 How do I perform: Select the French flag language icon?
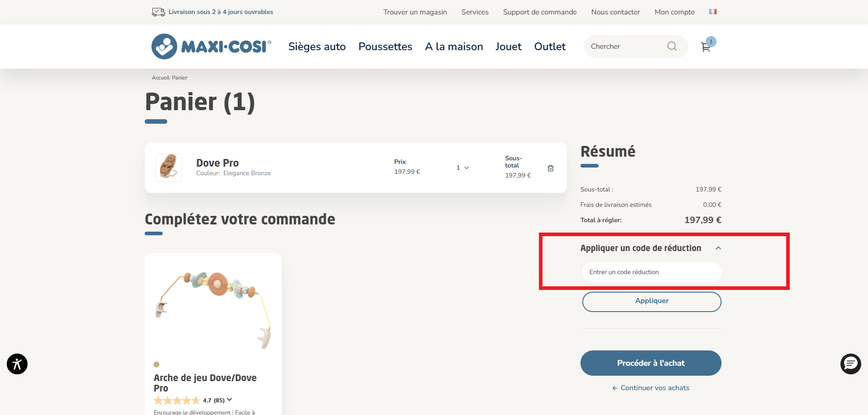tap(713, 12)
